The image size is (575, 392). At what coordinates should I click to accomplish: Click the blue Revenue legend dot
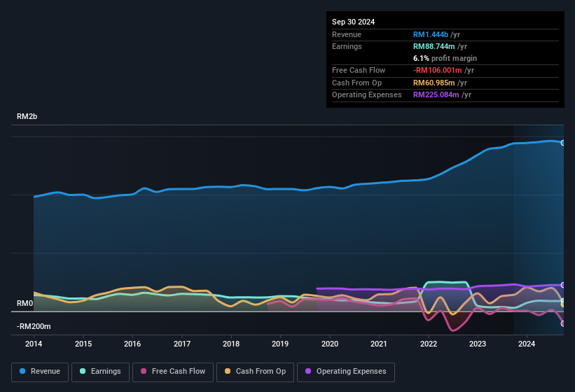point(22,371)
